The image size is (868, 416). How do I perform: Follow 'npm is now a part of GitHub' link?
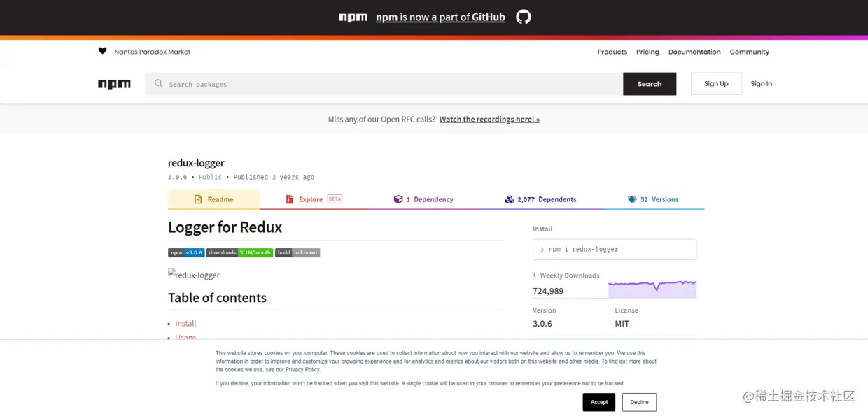click(440, 17)
